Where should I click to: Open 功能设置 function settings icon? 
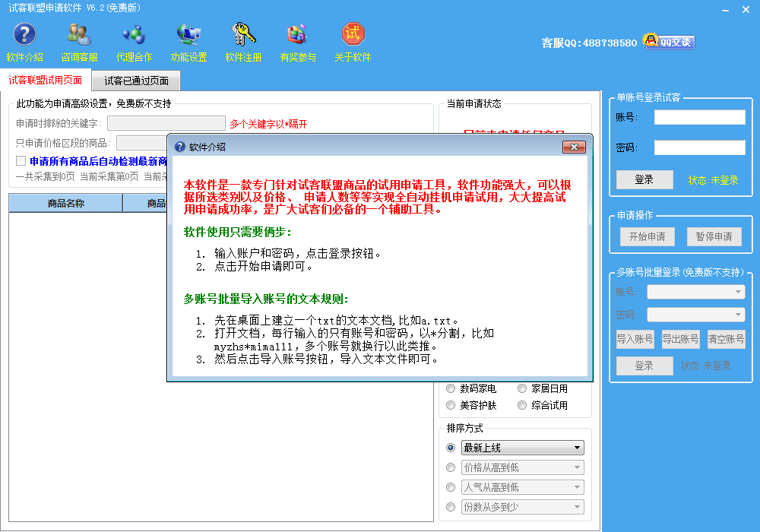[188, 35]
